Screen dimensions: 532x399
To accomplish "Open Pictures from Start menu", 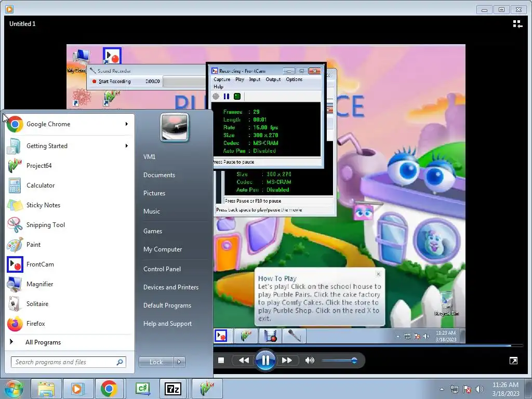I will [154, 193].
